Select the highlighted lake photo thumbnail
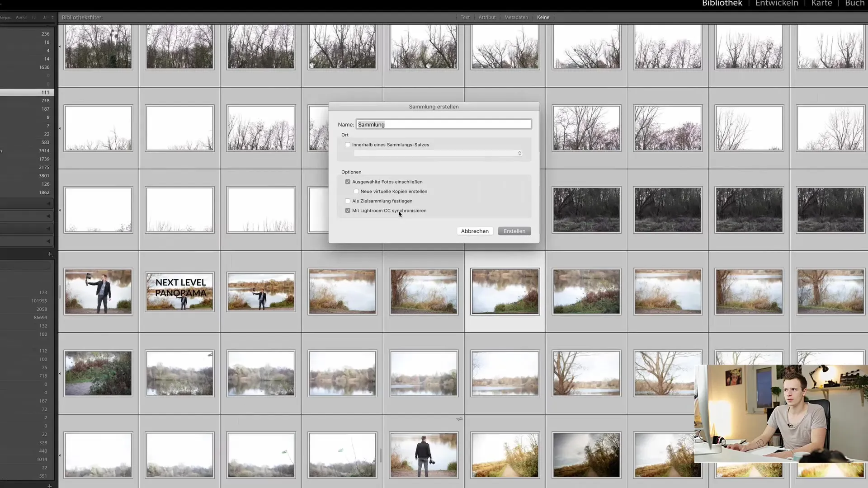The height and width of the screenshot is (488, 868). click(x=505, y=292)
